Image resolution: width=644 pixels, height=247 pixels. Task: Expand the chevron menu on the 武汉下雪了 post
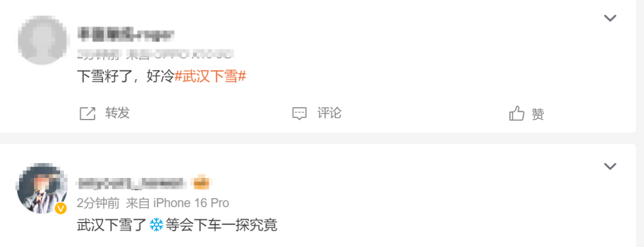click(610, 166)
